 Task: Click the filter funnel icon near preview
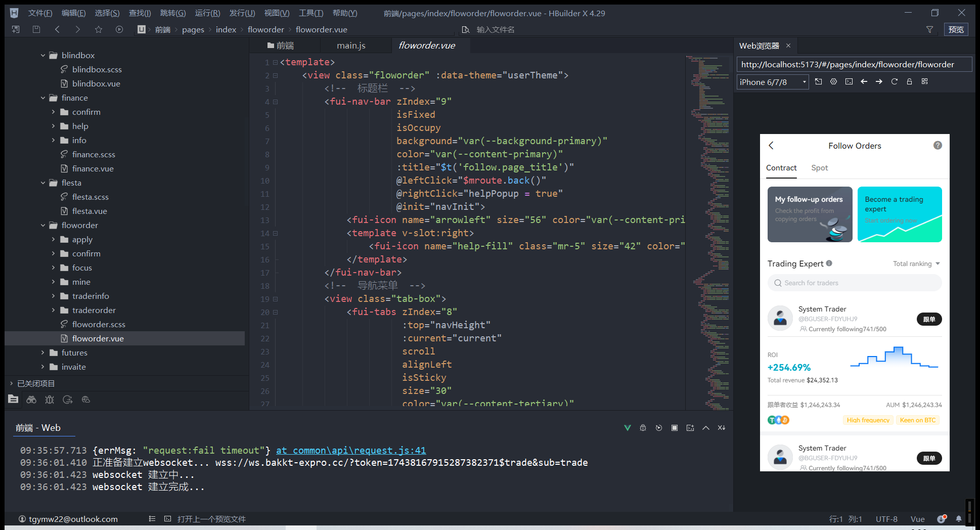929,29
